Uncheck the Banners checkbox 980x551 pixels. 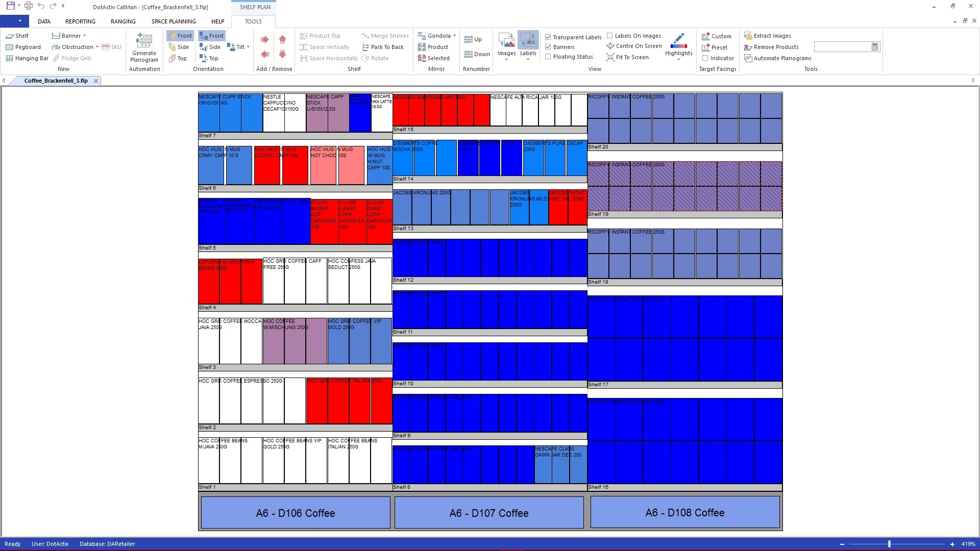click(548, 47)
